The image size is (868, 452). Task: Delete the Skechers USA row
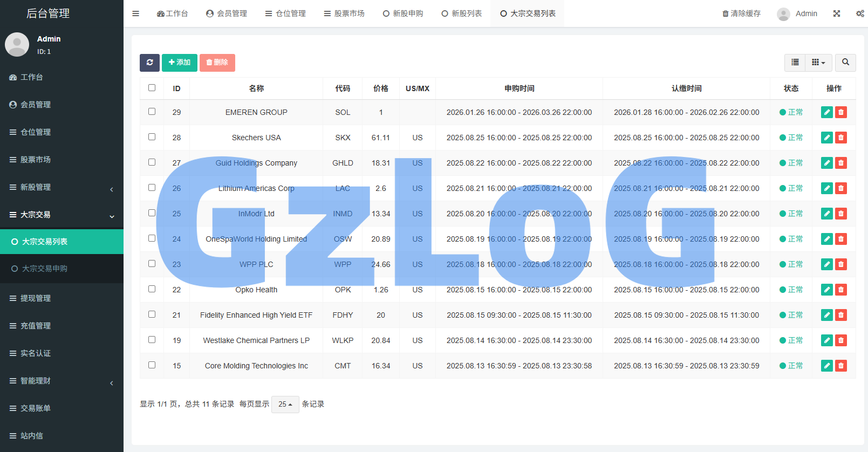(840, 138)
